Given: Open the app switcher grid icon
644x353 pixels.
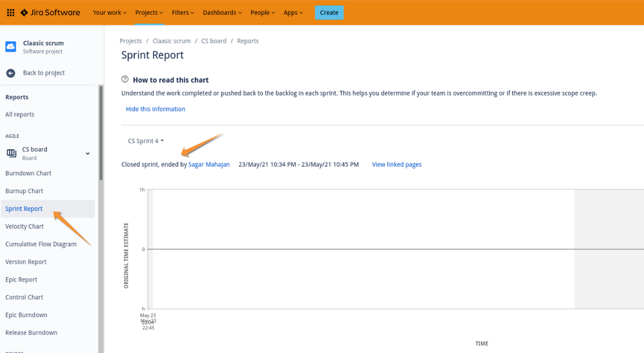Looking at the screenshot, I should (11, 13).
